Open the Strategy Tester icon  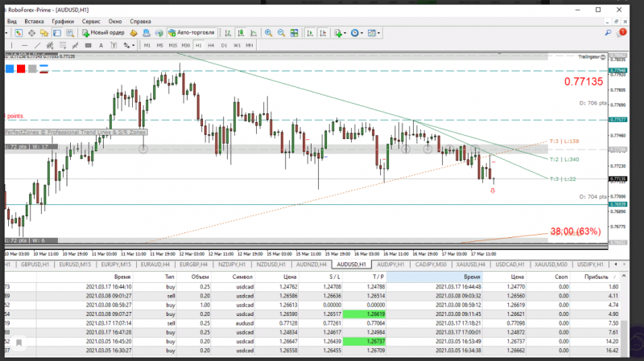[x=70, y=33]
